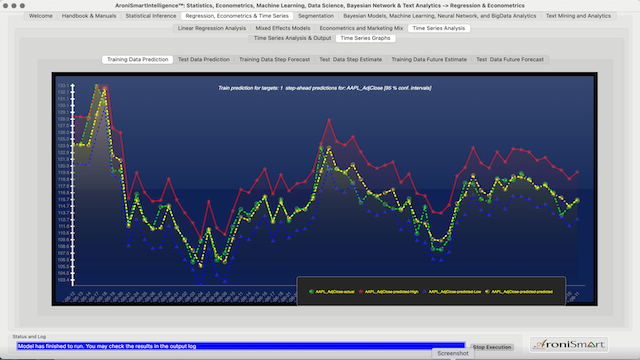Switch to Text Mining and Analytics tab
This screenshot has height=360, width=640.
[578, 16]
